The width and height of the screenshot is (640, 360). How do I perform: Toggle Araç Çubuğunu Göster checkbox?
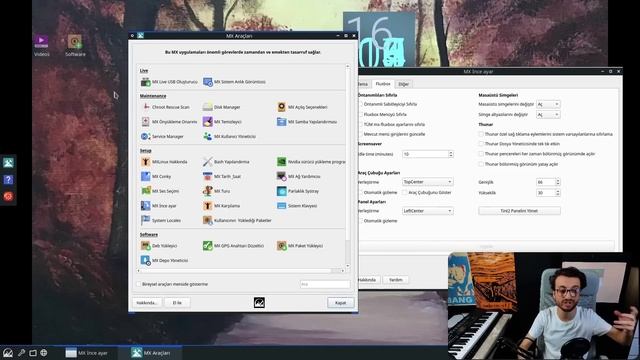pos(404,193)
